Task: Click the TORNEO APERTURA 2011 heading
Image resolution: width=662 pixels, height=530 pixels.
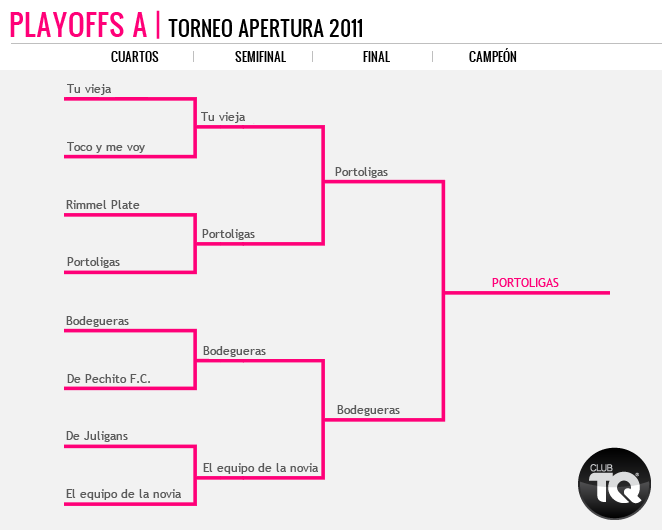Action: click(x=266, y=28)
